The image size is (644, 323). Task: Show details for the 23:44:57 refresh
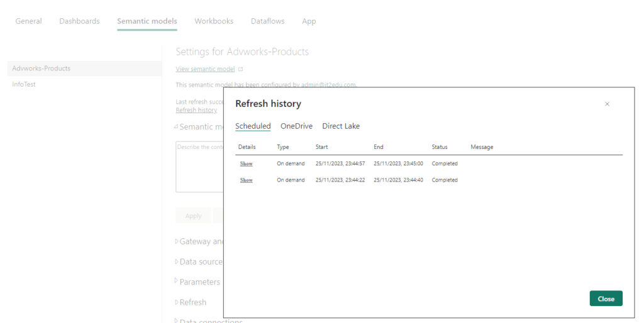point(246,163)
